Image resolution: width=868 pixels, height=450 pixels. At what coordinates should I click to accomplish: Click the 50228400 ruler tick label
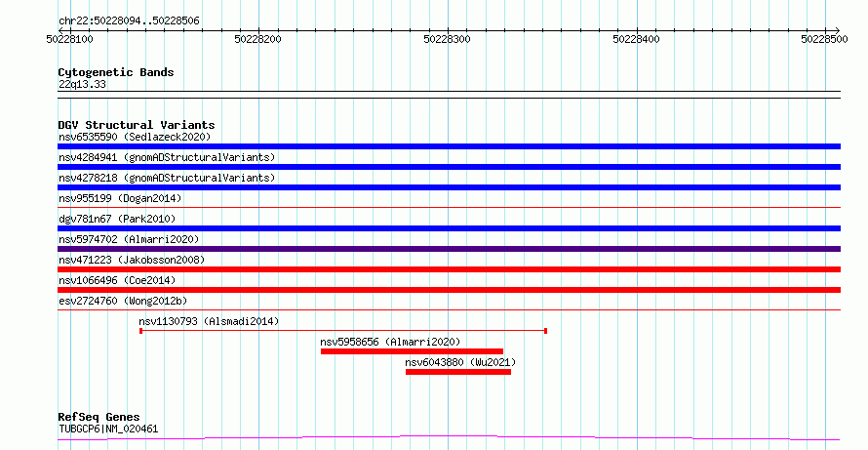(x=636, y=39)
